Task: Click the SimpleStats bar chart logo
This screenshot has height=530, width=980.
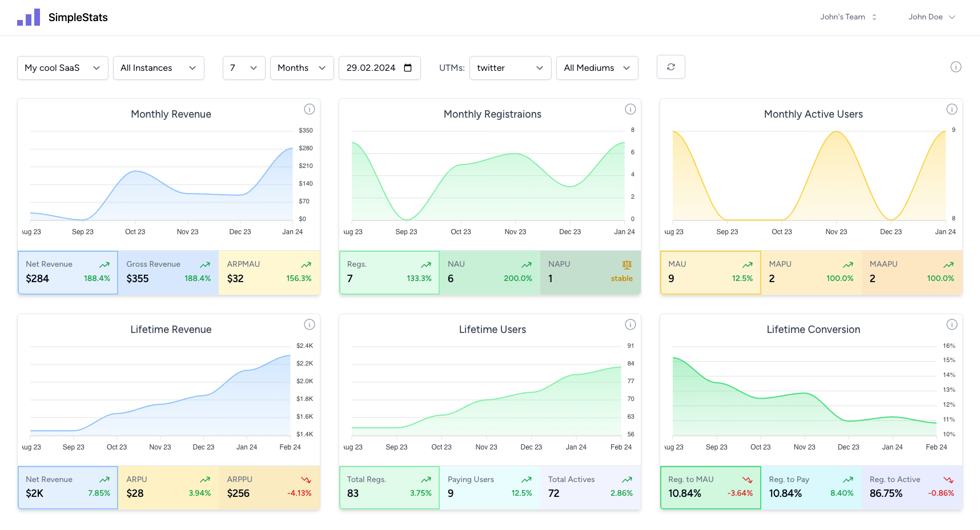Action: pos(29,17)
